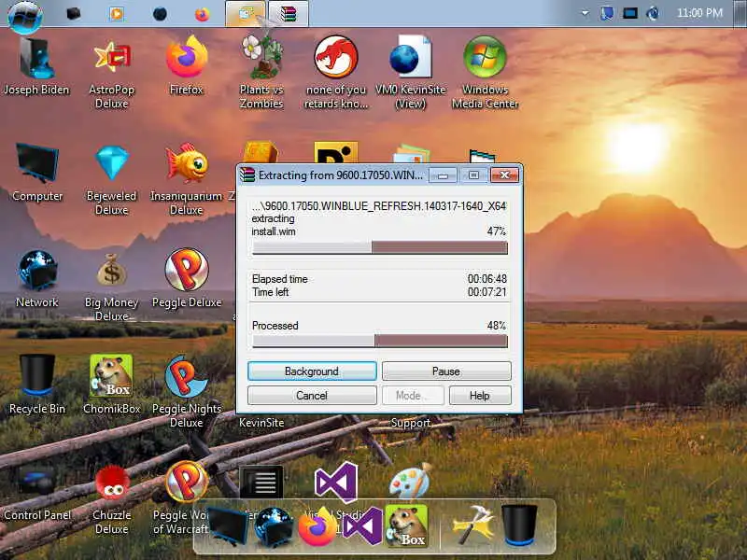Click the shield icon in the system tray
The height and width of the screenshot is (560, 747).
pyautogui.click(x=606, y=13)
